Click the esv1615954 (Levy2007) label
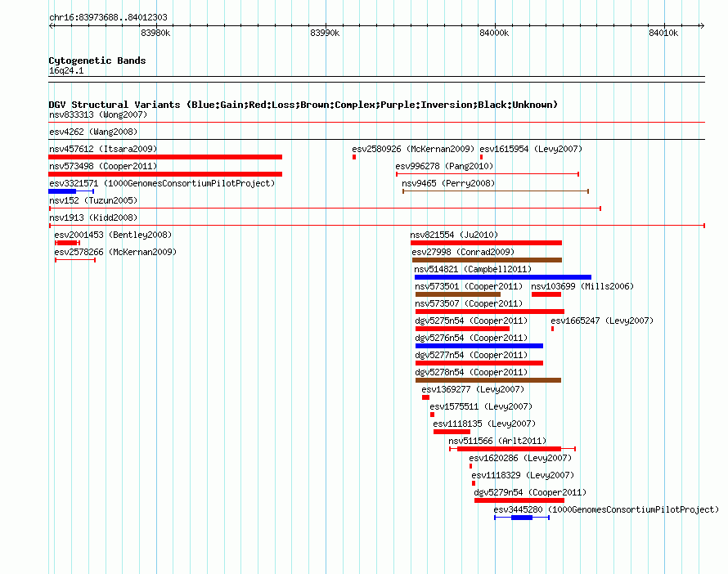The height and width of the screenshot is (574, 728). pyautogui.click(x=531, y=149)
